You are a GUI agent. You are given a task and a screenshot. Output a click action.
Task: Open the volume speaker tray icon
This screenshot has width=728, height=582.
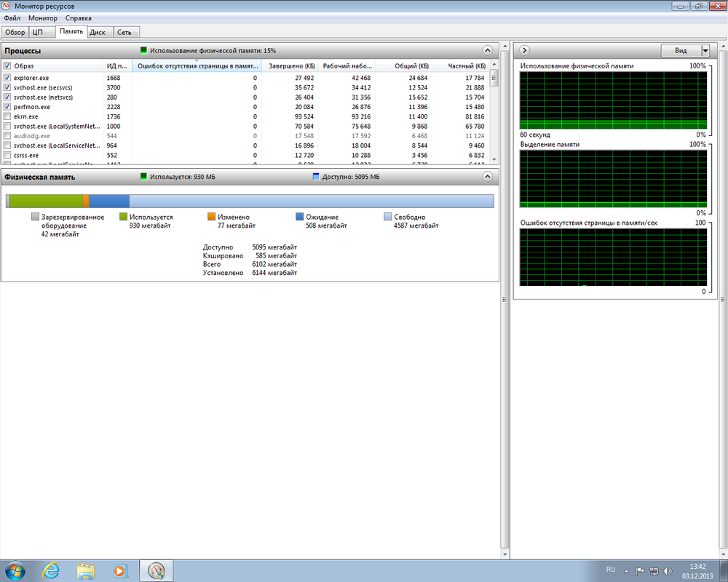(x=668, y=571)
